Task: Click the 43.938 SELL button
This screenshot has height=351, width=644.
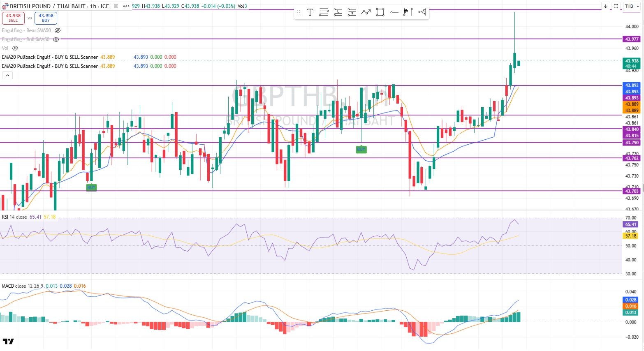Action: (13, 18)
